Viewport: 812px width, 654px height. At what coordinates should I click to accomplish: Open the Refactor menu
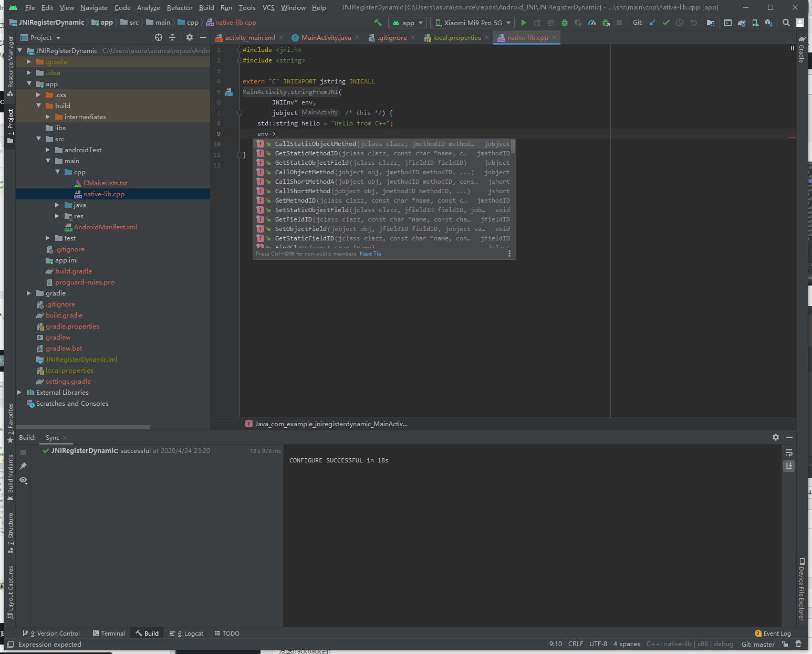tap(180, 7)
